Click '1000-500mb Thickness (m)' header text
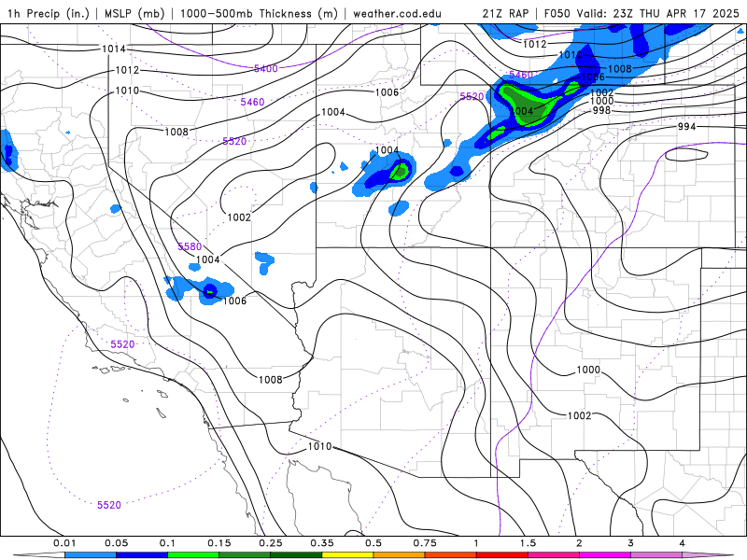The height and width of the screenshot is (560, 747). tap(259, 13)
